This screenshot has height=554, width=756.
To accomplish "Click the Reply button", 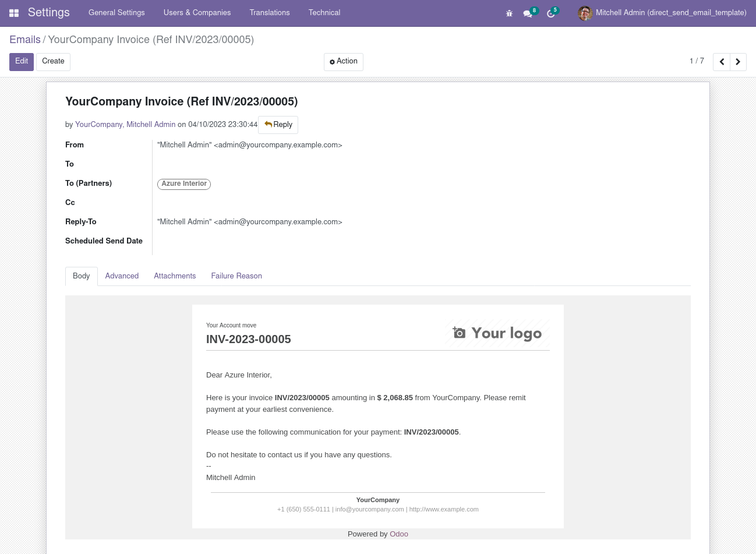I will [278, 125].
